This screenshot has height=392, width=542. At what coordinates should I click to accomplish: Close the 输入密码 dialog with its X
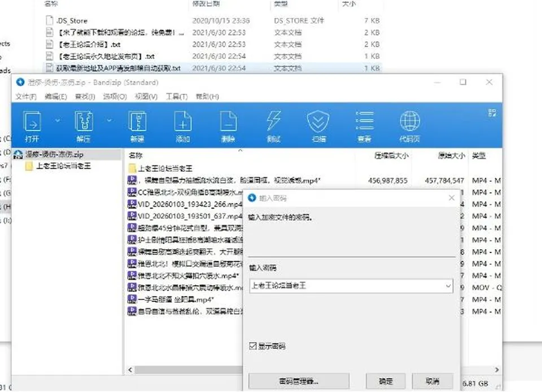pos(452,198)
